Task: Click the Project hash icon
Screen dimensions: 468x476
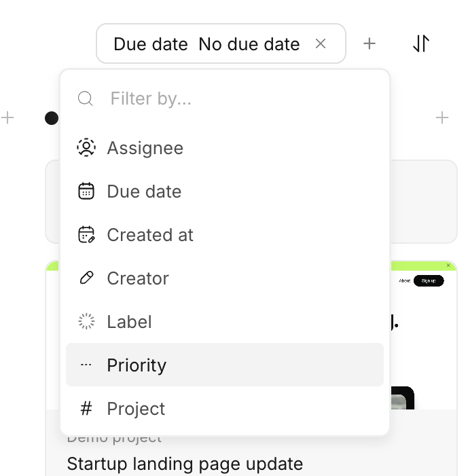Action: point(86,409)
